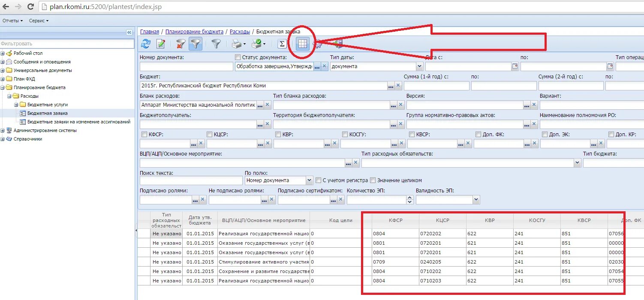The image size is (644, 300).
Task: Open selector dots for Версия field
Action: (527, 105)
